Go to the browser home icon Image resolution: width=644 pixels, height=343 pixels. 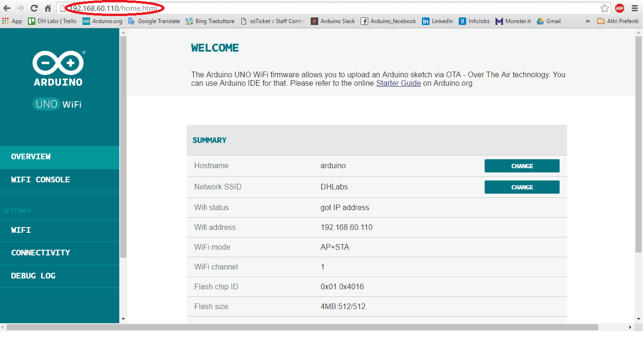(x=48, y=8)
